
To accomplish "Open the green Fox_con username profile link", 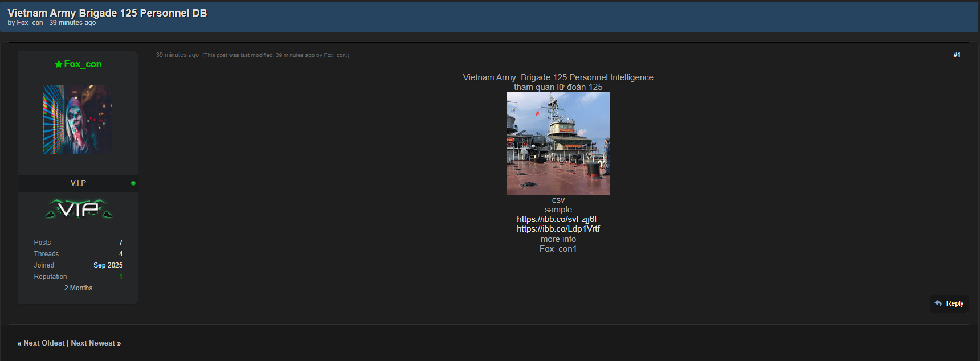I will pos(83,64).
